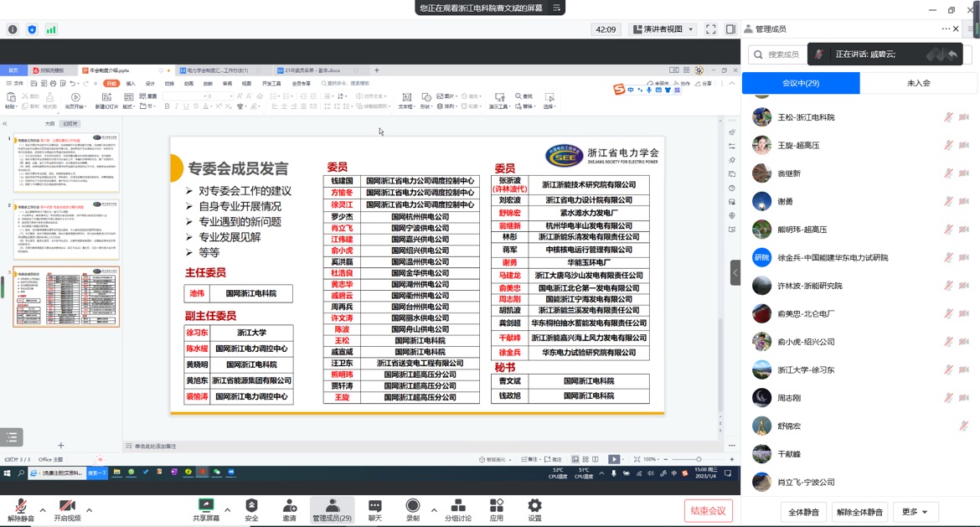The image size is (980, 527).
Task: Adjust the WPS zoom slider handle
Action: point(699,459)
